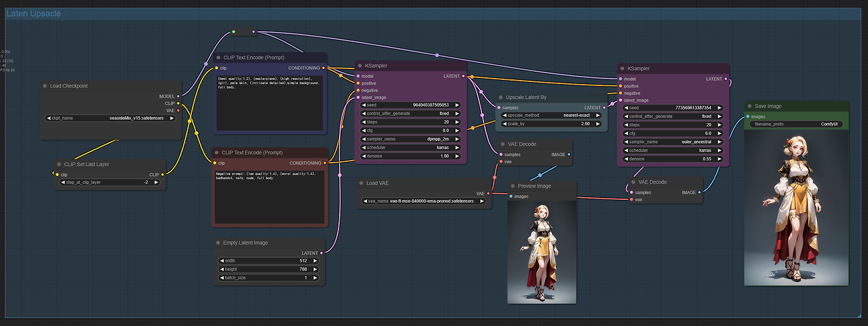Click the CLIP output port on CLIP Set Last Layer
This screenshot has height=326, width=868.
coord(162,174)
